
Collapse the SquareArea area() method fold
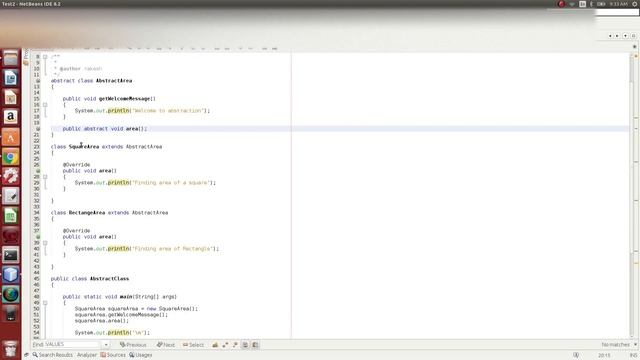pos(45,177)
